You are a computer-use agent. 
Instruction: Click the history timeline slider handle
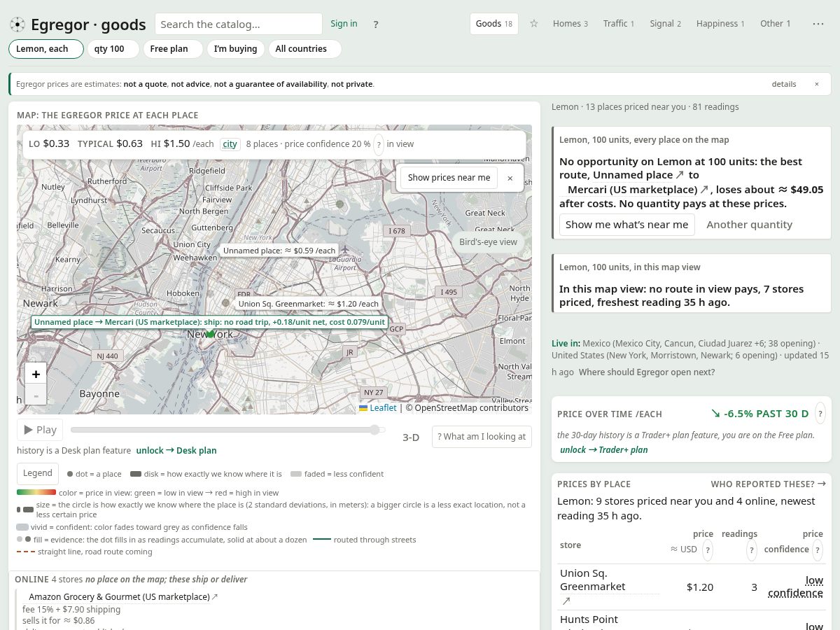click(375, 430)
